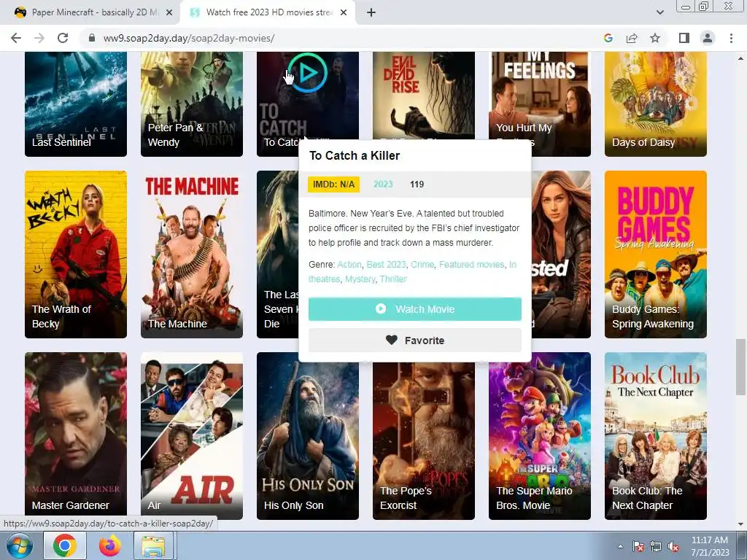
Task: Open Google search icon in address bar
Action: (608, 38)
